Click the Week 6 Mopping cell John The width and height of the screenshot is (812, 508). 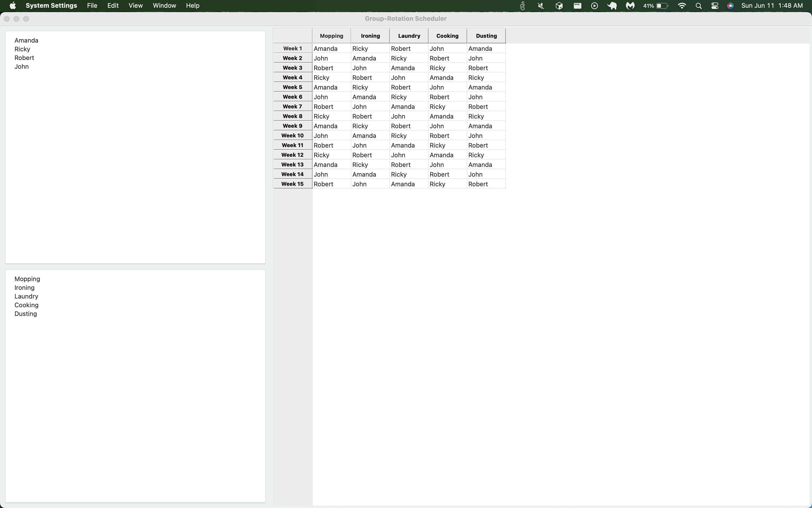pyautogui.click(x=332, y=97)
